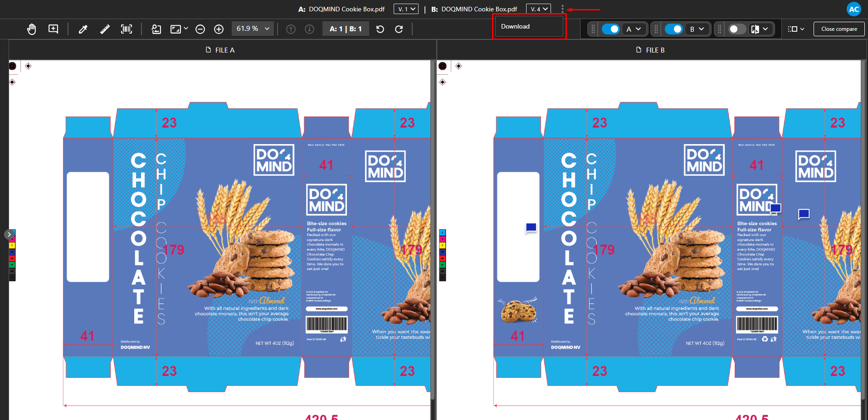868x420 pixels.
Task: Open the file B version V. 4 dropdown
Action: [x=538, y=9]
